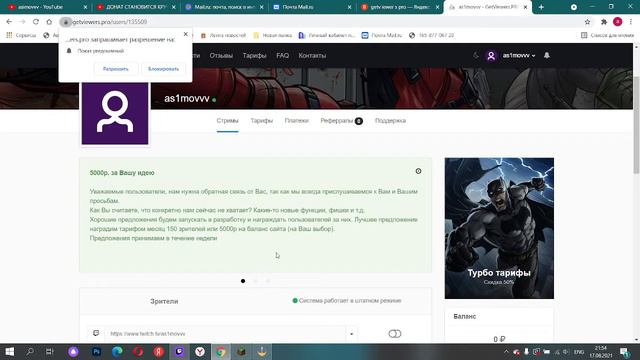This screenshot has height=360, width=640.
Task: Open the Контакты menu item
Action: [312, 56]
